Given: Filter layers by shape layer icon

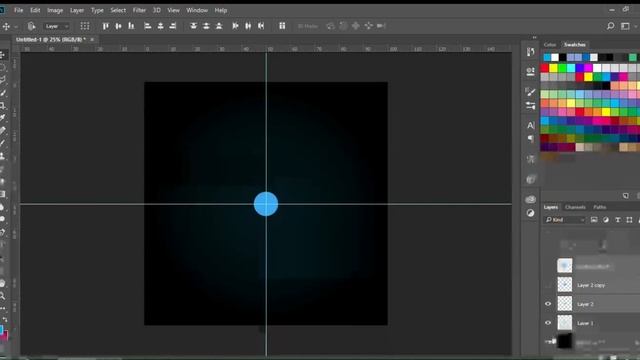Looking at the screenshot, I should 629,220.
